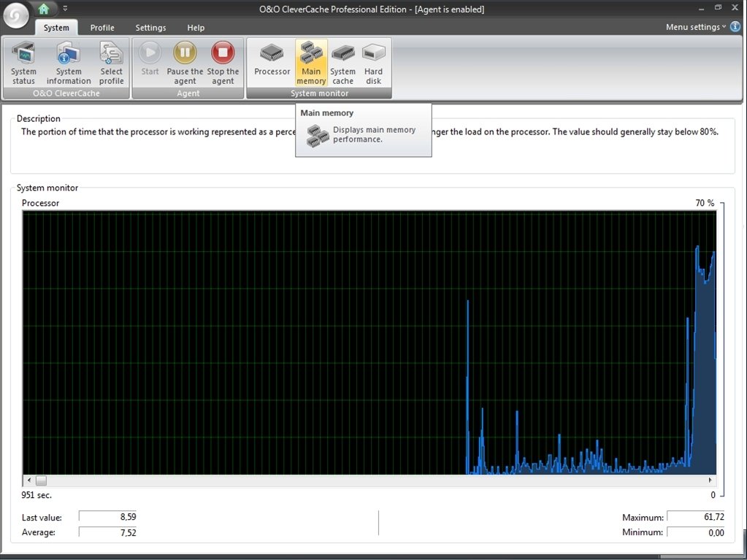Open the System status view
Viewport: 747px width, 560px height.
[23, 63]
